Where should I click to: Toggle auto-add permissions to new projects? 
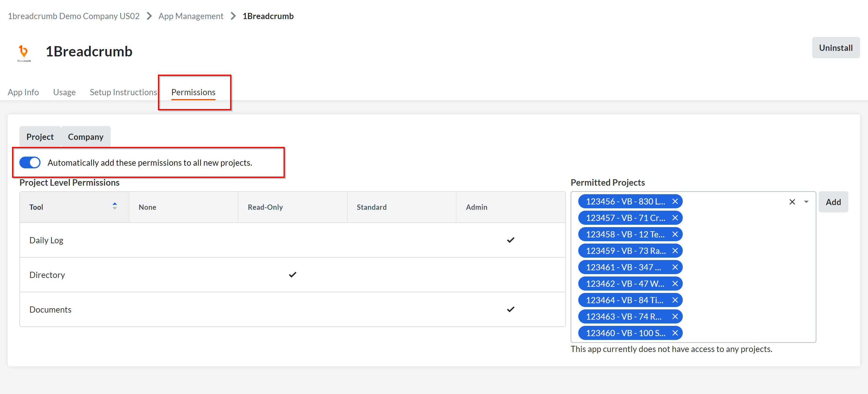30,162
